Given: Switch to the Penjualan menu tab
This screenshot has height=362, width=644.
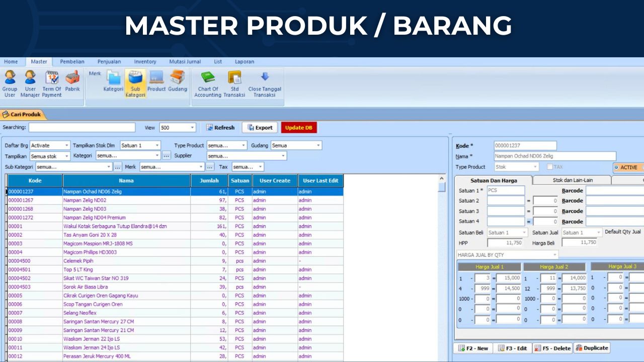Looking at the screenshot, I should point(109,62).
